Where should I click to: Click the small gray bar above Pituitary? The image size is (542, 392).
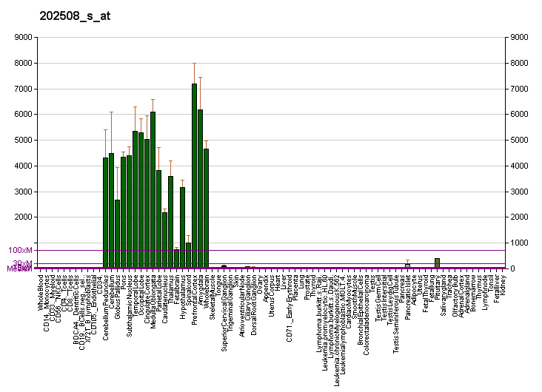[437, 263]
